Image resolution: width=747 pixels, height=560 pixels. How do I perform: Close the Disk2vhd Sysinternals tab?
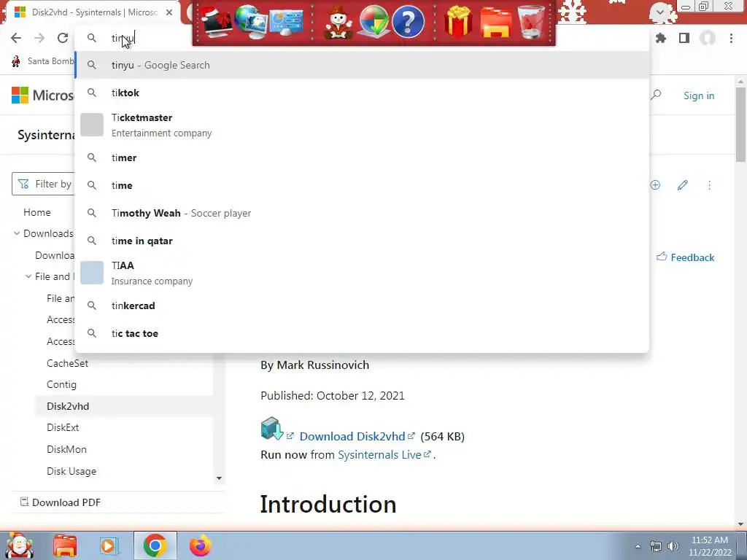[x=169, y=12]
